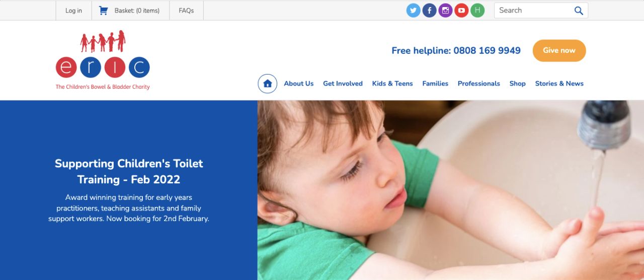
Task: Go to the Shop menu item
Action: tap(517, 84)
